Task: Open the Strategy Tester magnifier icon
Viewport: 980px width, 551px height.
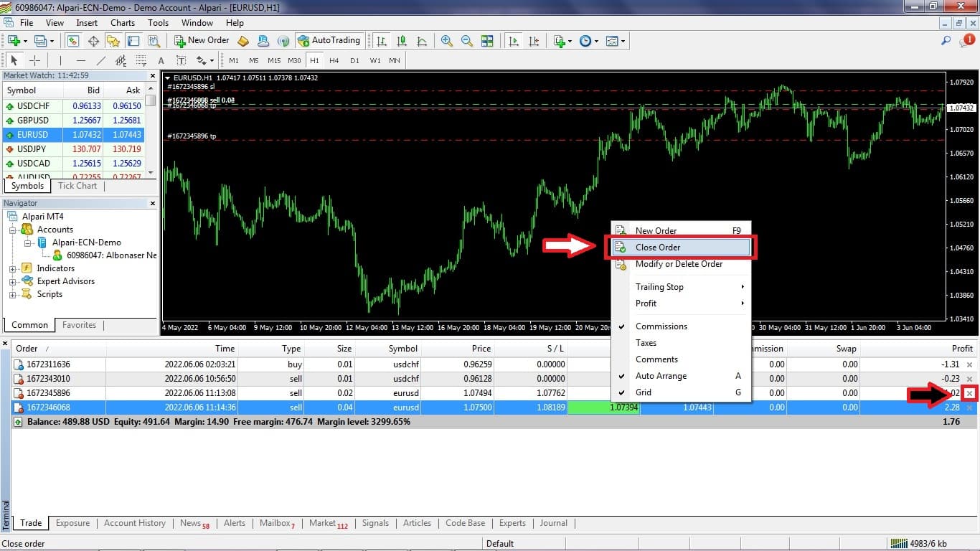Action: [154, 41]
